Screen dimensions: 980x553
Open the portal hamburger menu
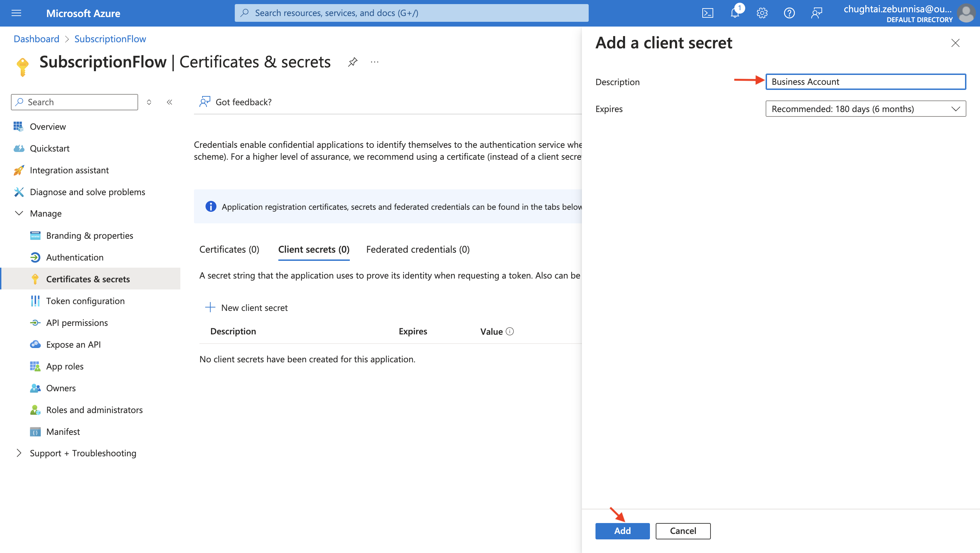point(16,13)
